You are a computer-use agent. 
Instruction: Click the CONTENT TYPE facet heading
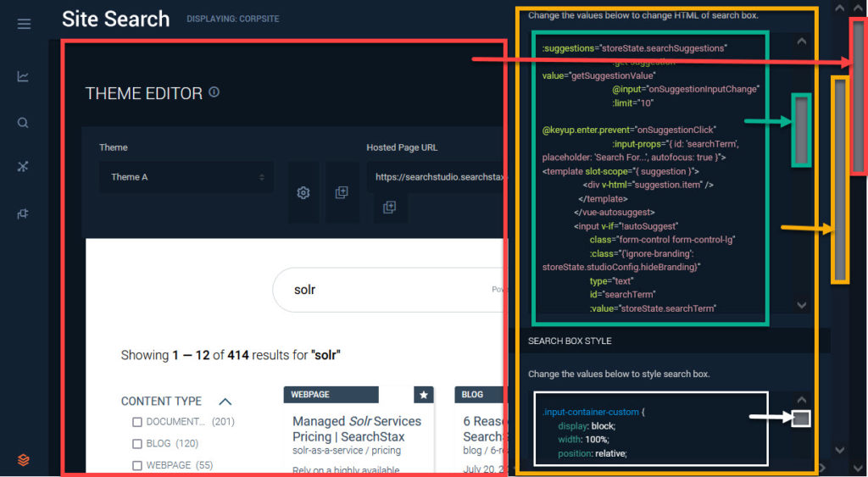coord(161,402)
